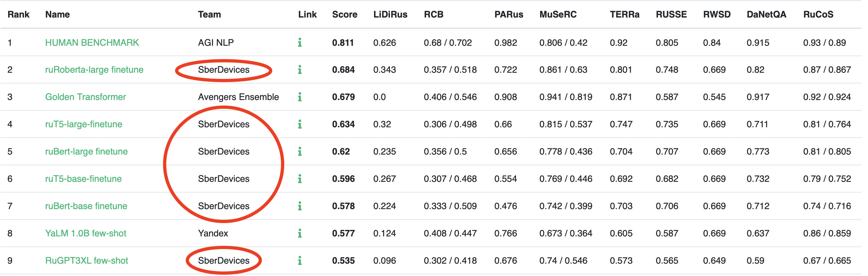Follow the ruRoberta-large finetune link
Screen dimensions: 868x276
(94, 69)
